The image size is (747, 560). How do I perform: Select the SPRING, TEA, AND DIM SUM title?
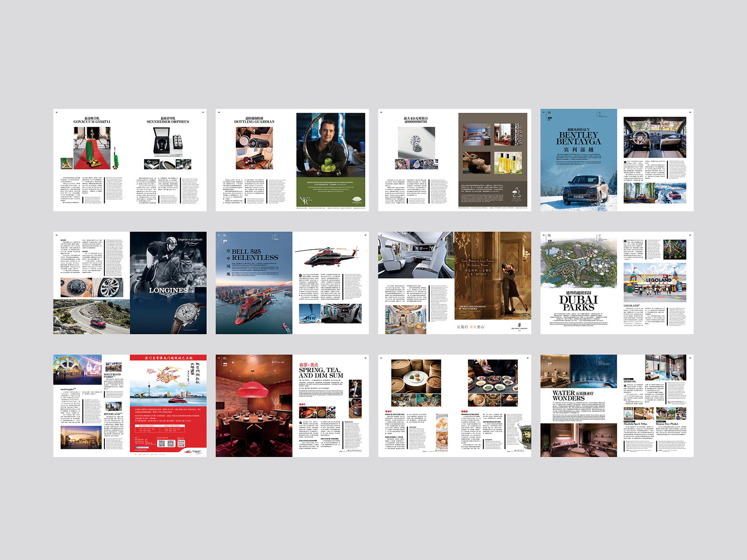[321, 372]
